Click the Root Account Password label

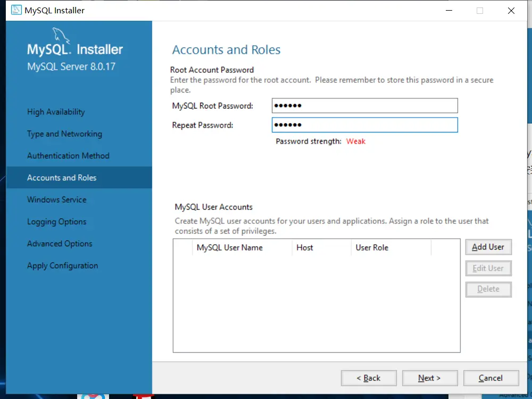pos(212,70)
